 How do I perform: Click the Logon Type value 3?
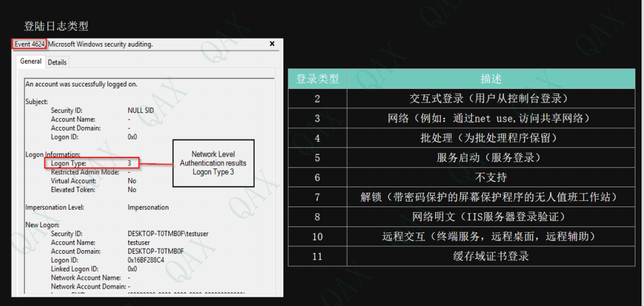click(x=129, y=163)
